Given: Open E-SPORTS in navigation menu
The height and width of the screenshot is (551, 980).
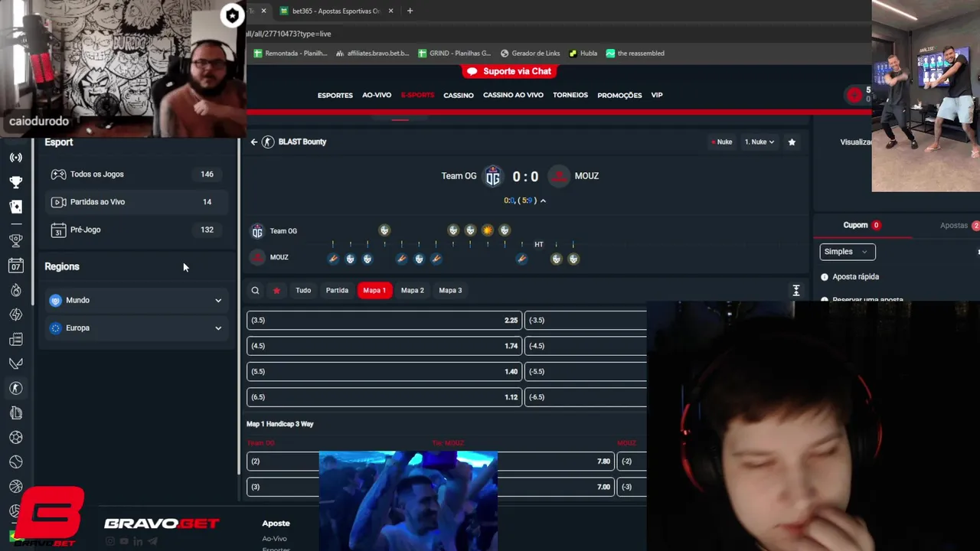Looking at the screenshot, I should click(x=417, y=95).
